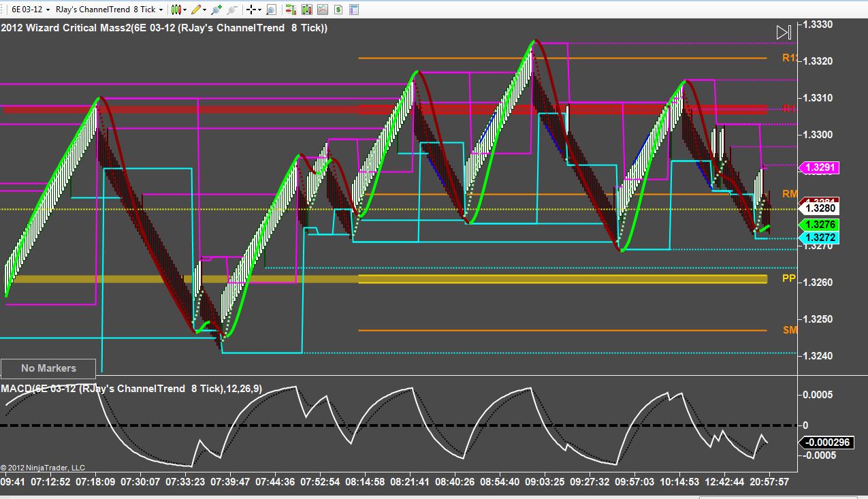Click the greyed zoom out icon
Viewport: 868px width, 499px height.
tap(232, 10)
